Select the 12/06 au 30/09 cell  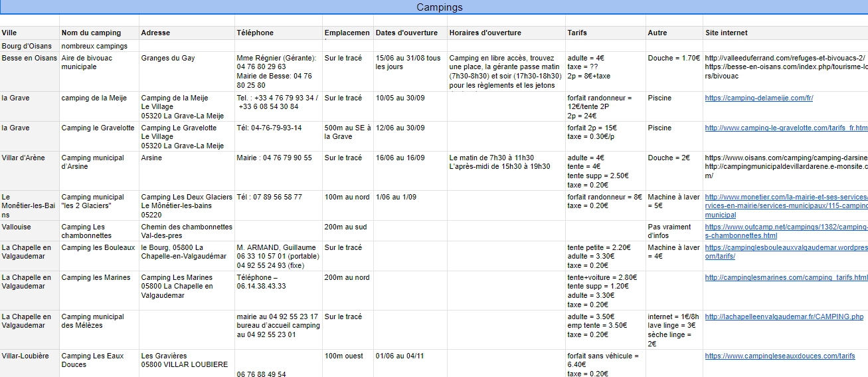coord(410,136)
